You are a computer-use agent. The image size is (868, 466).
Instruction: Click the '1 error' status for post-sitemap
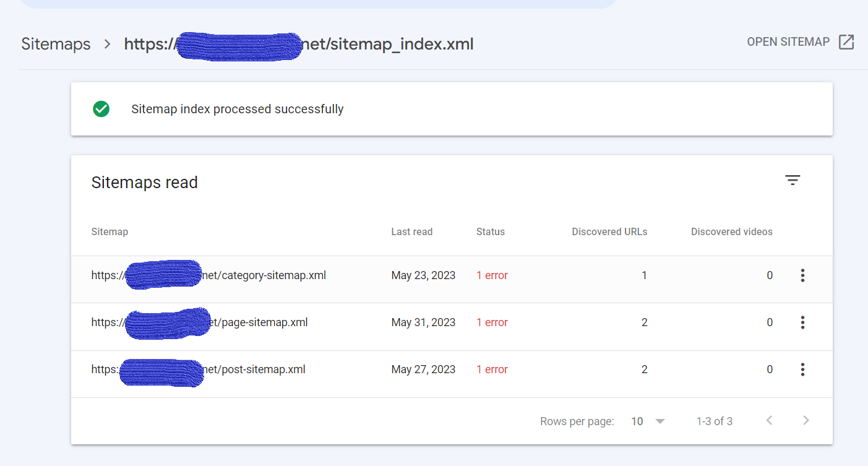pyautogui.click(x=492, y=369)
